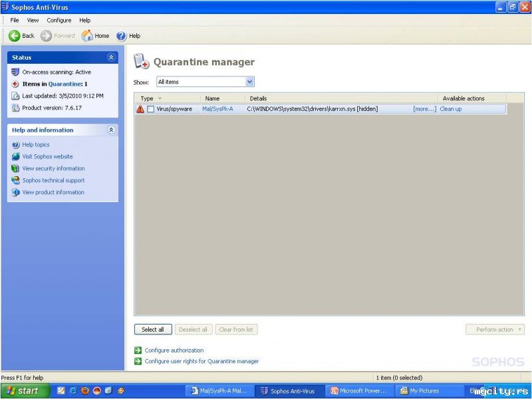Click the Quarantine manager heading icon
532x399 pixels.
(141, 61)
